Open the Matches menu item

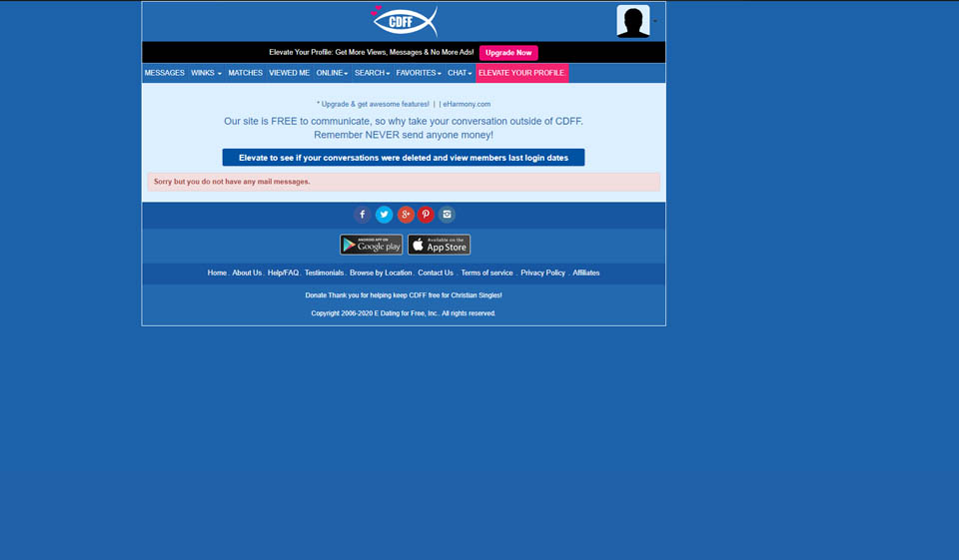[245, 73]
